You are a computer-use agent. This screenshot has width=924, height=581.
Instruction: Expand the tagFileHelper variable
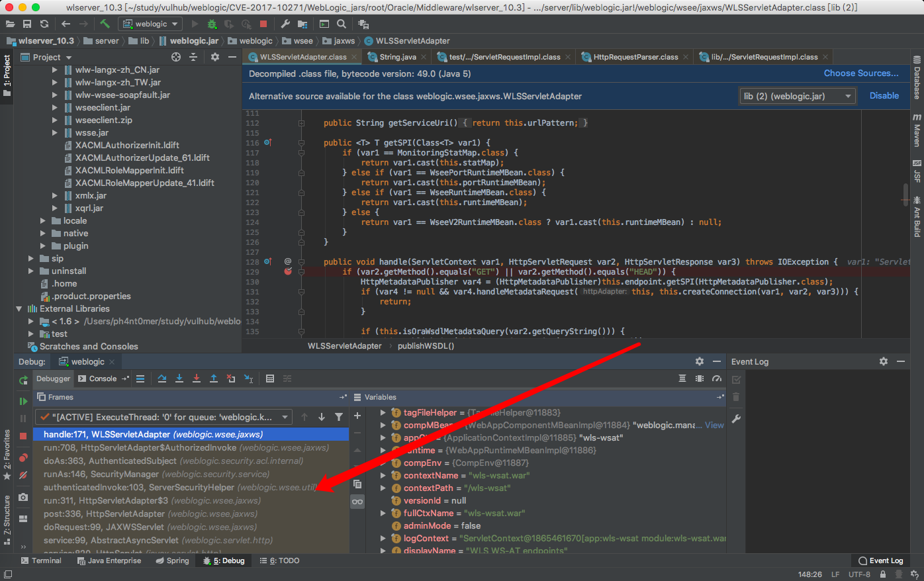[383, 412]
